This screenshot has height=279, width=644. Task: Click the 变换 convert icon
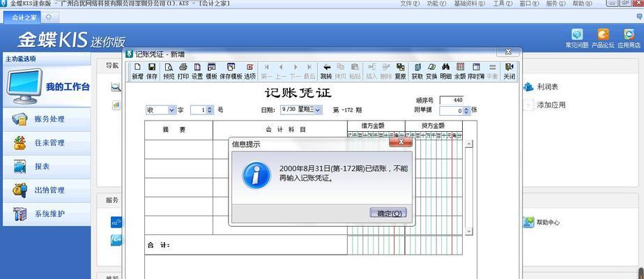pos(431,71)
